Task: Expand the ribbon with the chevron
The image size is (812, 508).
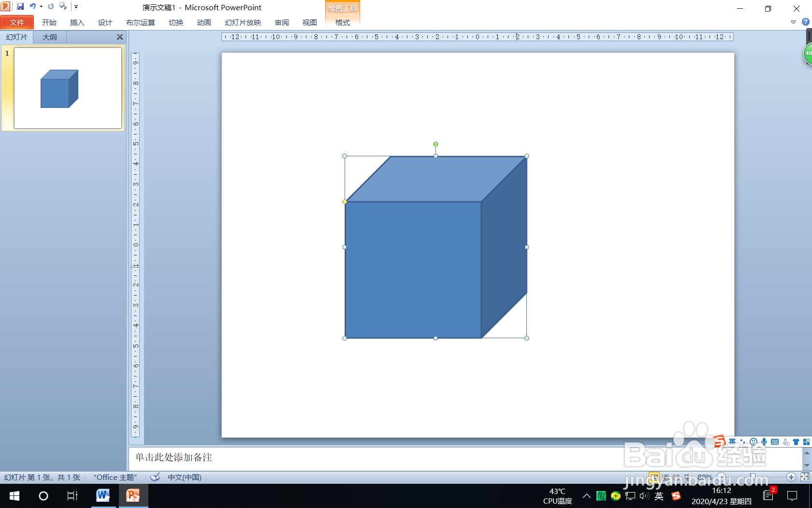Action: 793,22
